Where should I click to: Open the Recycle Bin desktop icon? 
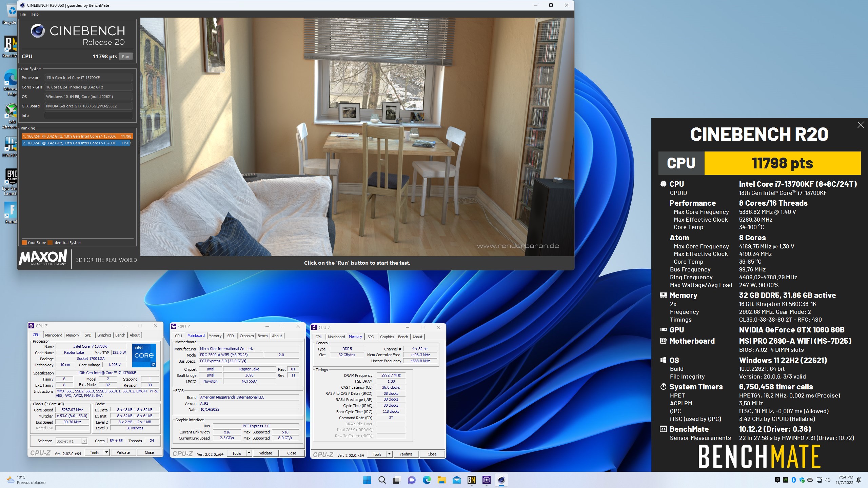click(9, 14)
